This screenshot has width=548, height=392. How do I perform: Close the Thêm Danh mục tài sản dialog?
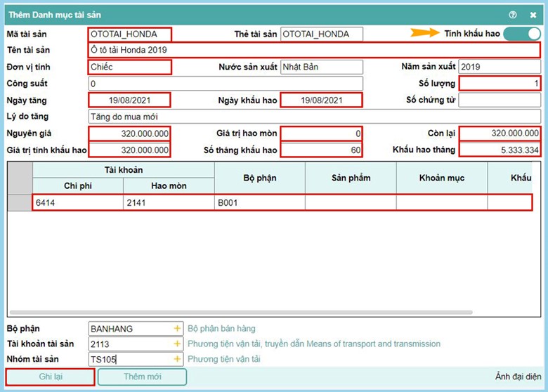533,14
